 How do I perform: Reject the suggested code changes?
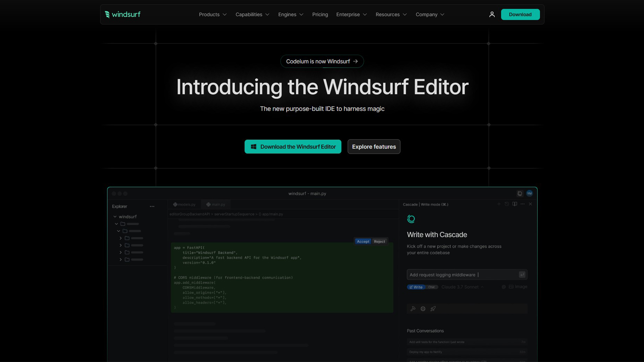[x=379, y=242]
